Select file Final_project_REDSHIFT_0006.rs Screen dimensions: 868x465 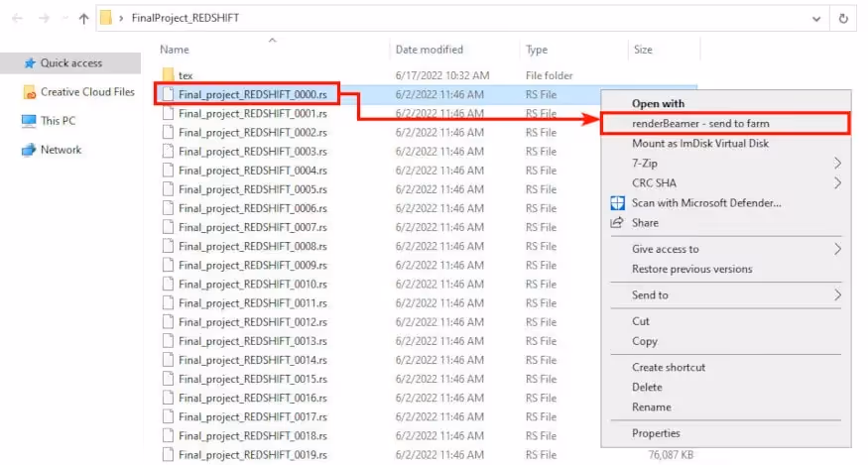252,208
